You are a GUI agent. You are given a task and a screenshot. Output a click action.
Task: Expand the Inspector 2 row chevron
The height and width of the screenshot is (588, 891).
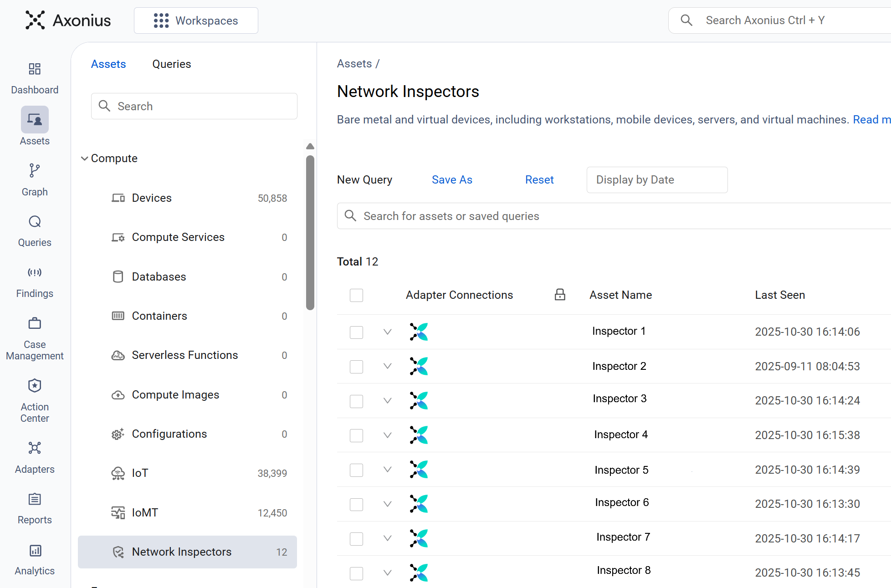[388, 366]
